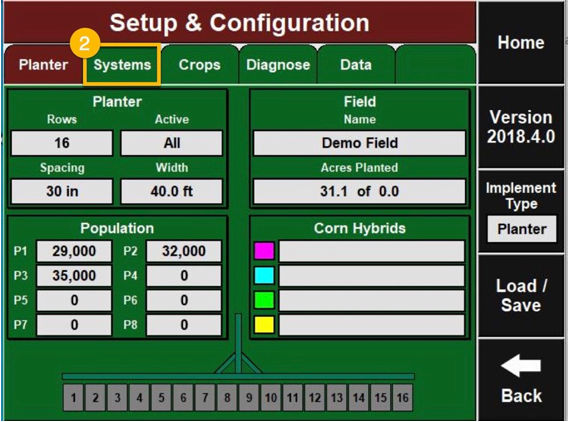Select planter row unit 13
Viewport: 568px width, 422px height.
[x=337, y=398]
